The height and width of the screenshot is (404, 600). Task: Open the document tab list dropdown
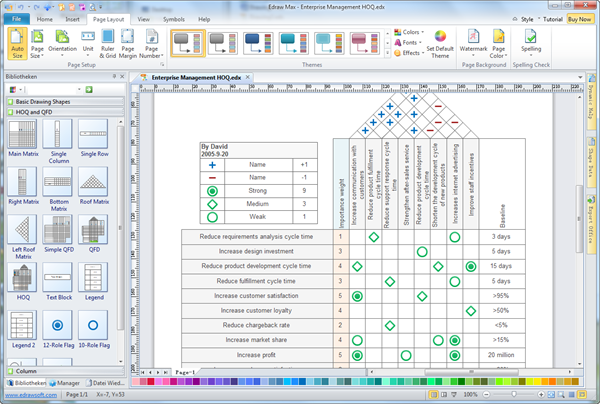[580, 77]
